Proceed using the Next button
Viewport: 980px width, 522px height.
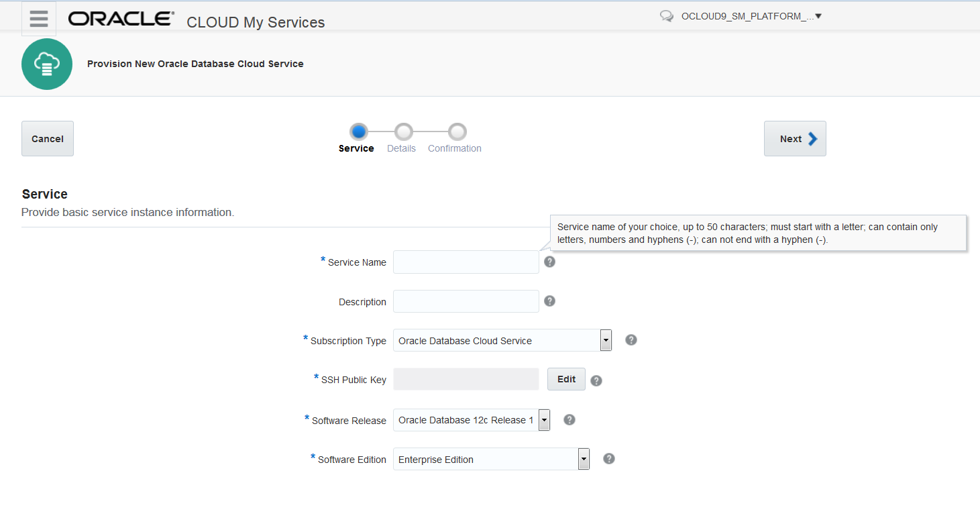pos(795,138)
